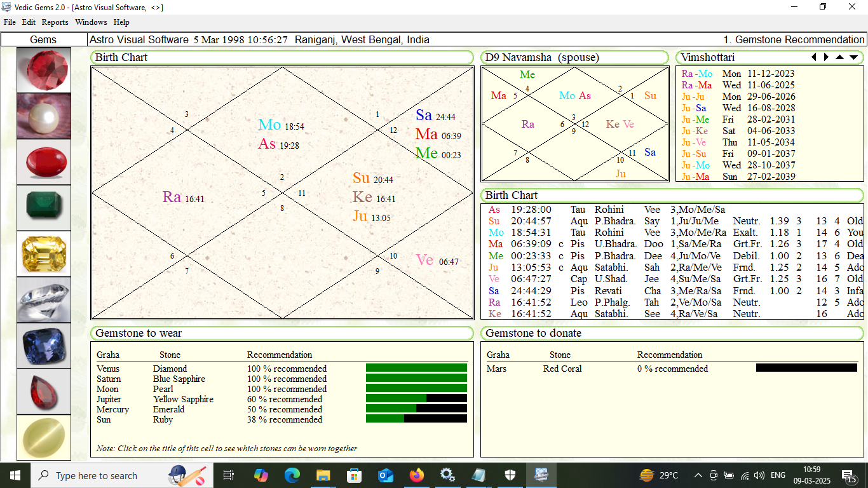
Task: Click Vimshottari up arrow
Action: pos(839,57)
